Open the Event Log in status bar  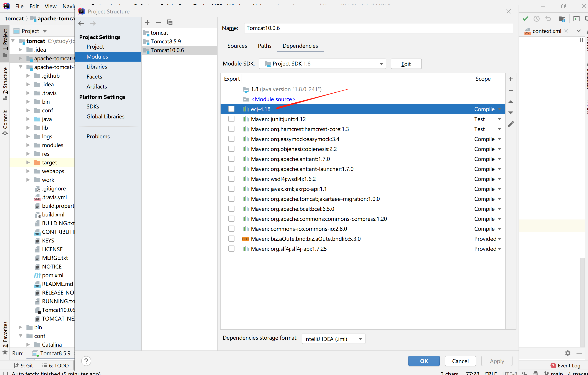pos(565,365)
